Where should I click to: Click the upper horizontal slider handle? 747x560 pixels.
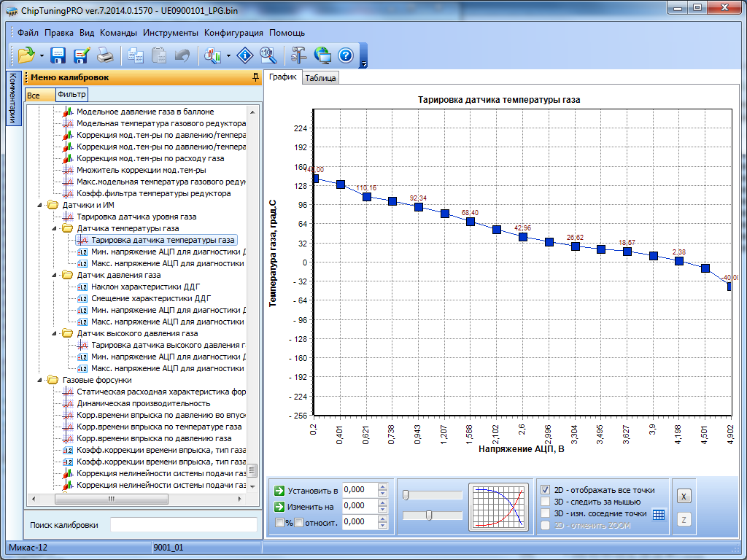[x=406, y=495]
